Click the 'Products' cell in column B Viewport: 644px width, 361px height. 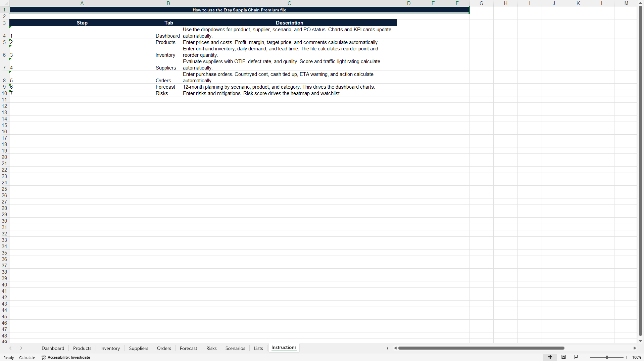tap(168, 42)
